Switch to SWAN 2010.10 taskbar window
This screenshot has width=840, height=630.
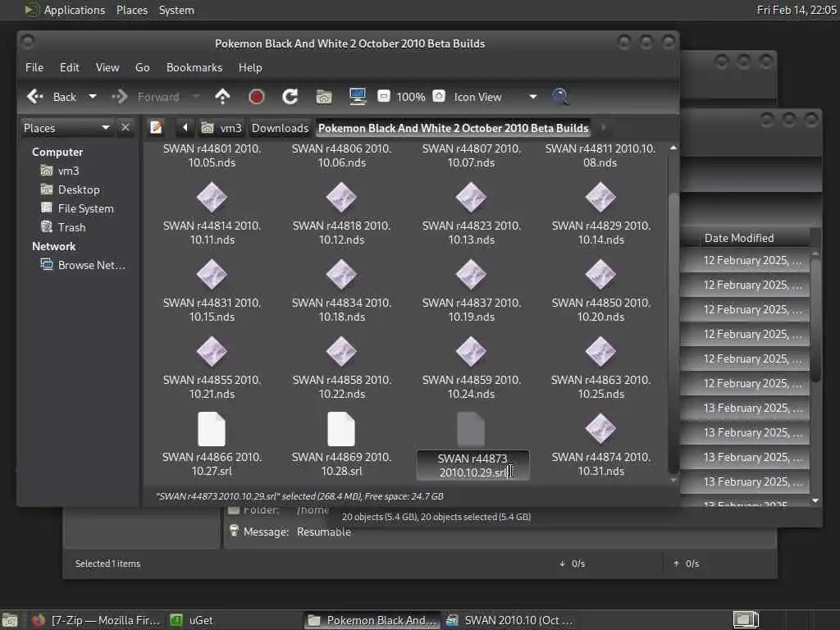509,620
